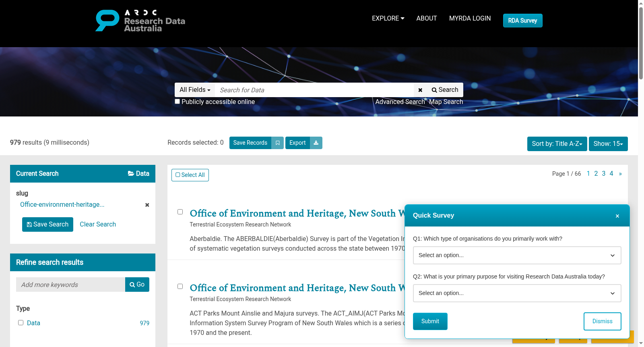Click the Save Search button

point(47,224)
